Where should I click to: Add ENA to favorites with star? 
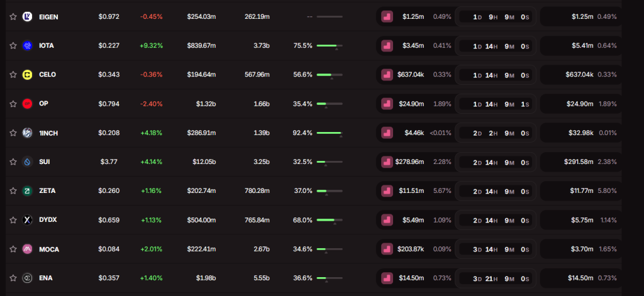(x=13, y=278)
